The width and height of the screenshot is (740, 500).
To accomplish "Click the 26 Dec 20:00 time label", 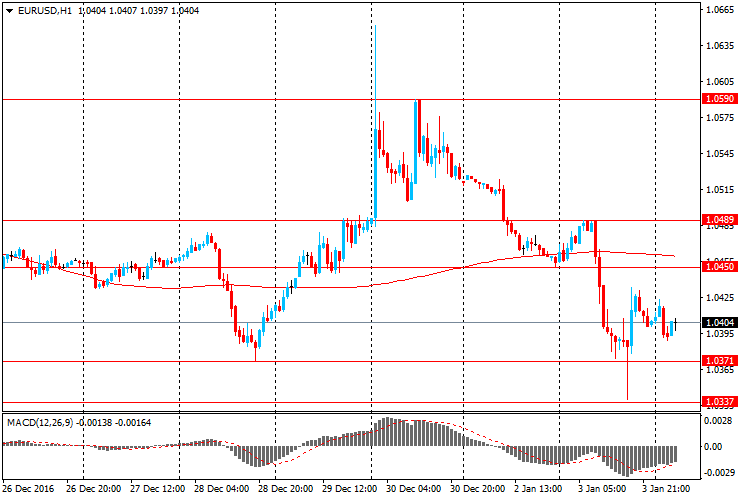I will pyautogui.click(x=93, y=489).
